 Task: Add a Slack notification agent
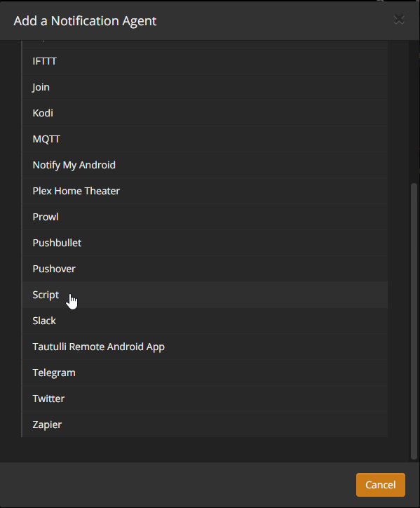(205, 321)
